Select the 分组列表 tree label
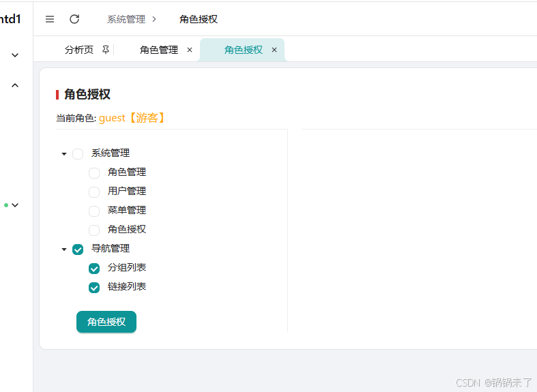The image size is (537, 392). [127, 267]
